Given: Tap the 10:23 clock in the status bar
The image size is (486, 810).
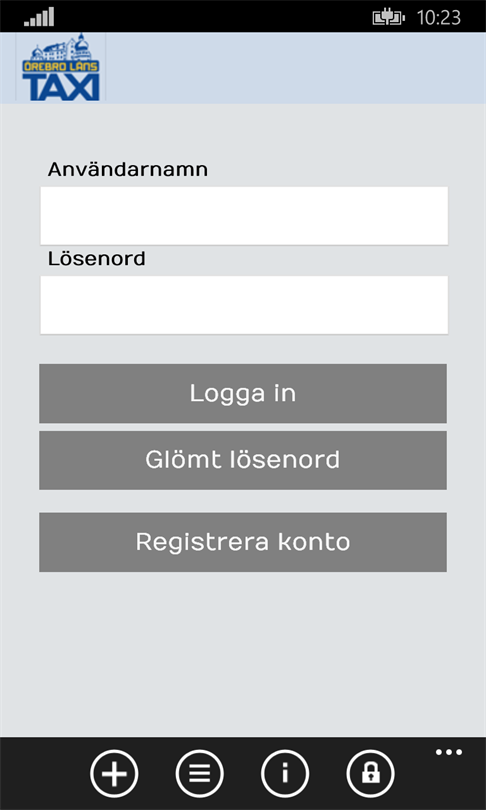Looking at the screenshot, I should 438,18.
